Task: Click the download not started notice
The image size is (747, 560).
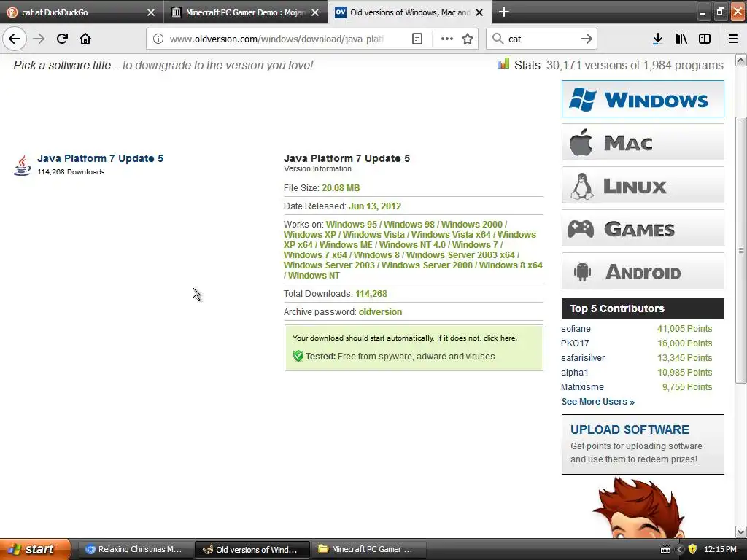Action: tap(405, 338)
